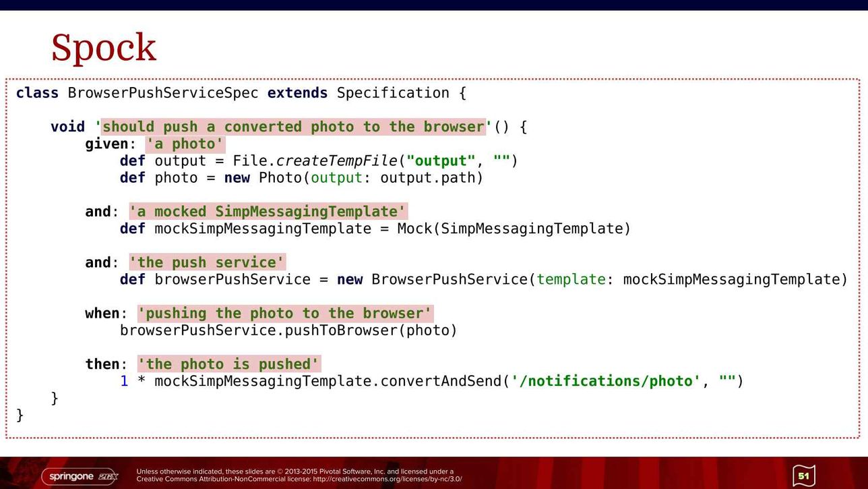Click the highlighted 'a photo' string
This screenshot has width=868, height=489.
pos(185,144)
